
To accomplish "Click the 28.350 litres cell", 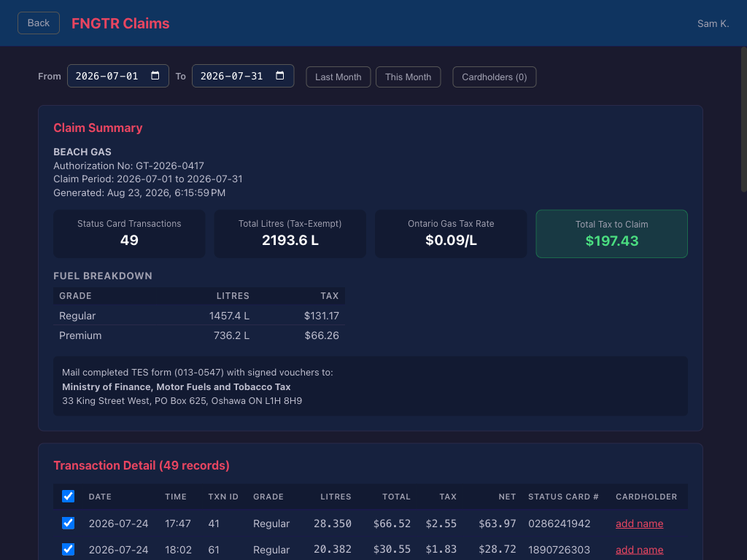I will pos(333,524).
